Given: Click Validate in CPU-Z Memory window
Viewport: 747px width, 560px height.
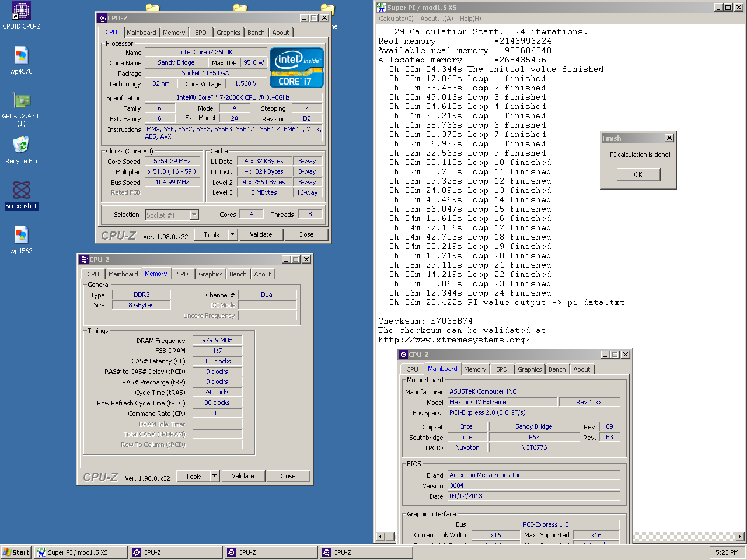Looking at the screenshot, I should tap(243, 476).
